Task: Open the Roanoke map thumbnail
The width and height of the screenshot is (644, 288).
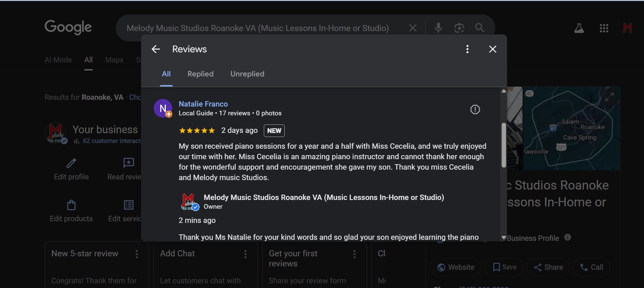Action: tap(571, 128)
